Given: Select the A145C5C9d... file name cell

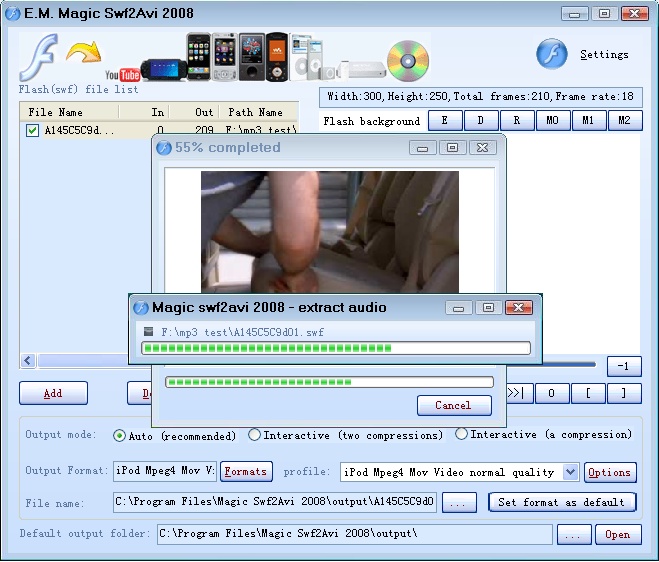Looking at the screenshot, I should (79, 130).
